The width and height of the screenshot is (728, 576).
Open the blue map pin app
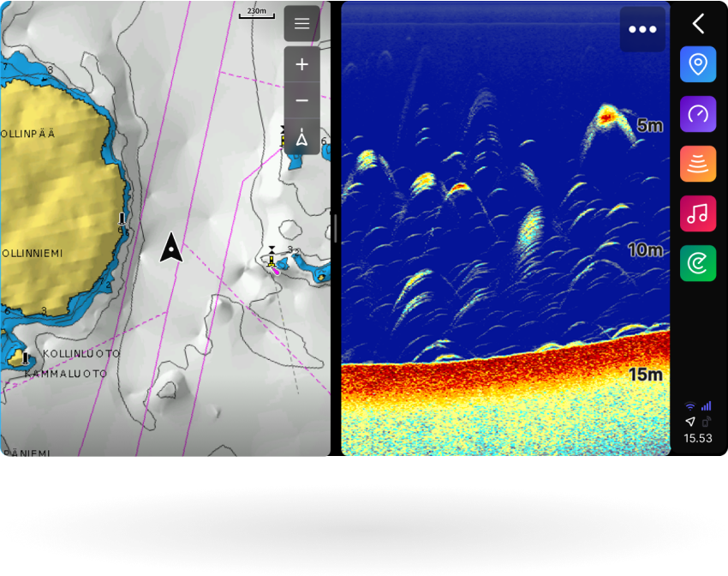tap(698, 64)
